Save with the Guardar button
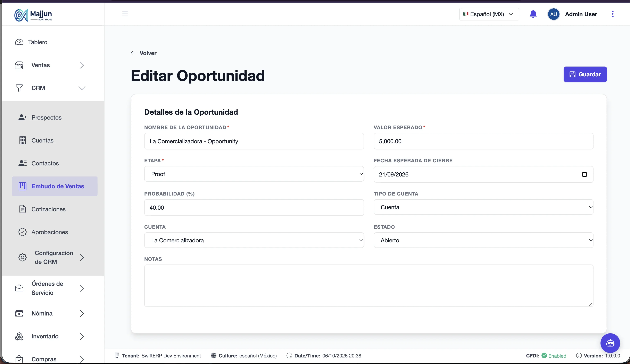This screenshot has width=630, height=364. tap(585, 74)
